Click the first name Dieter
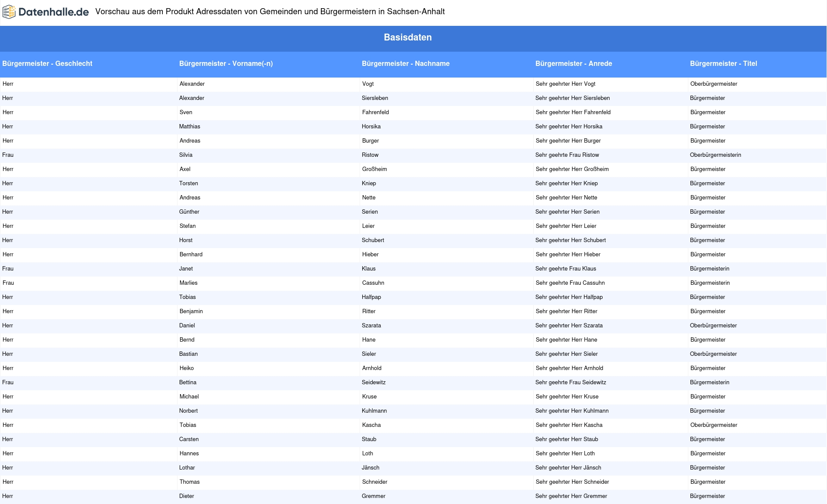This screenshot has width=827, height=504. (x=187, y=496)
